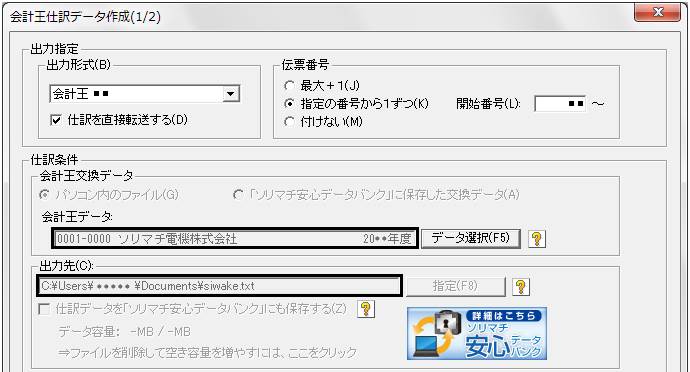Click 指定(F8) button
Viewport: 690px width, 372px height.
coord(455,286)
